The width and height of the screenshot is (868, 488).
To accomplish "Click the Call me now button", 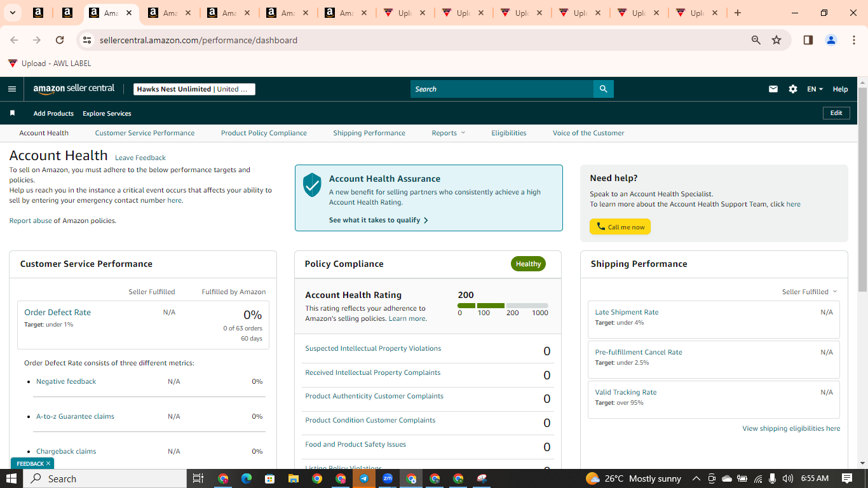I will (x=620, y=227).
